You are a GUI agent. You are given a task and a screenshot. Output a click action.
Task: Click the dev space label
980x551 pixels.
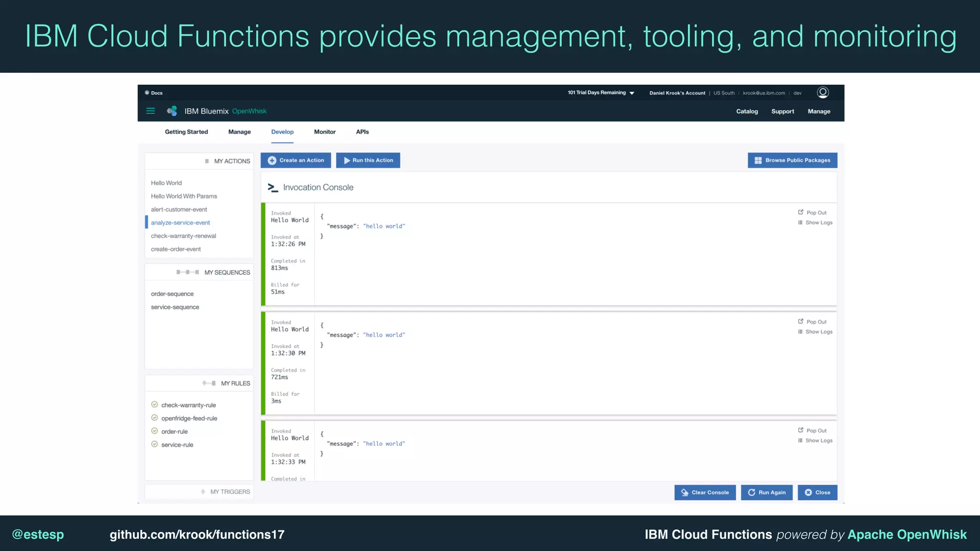click(x=797, y=93)
